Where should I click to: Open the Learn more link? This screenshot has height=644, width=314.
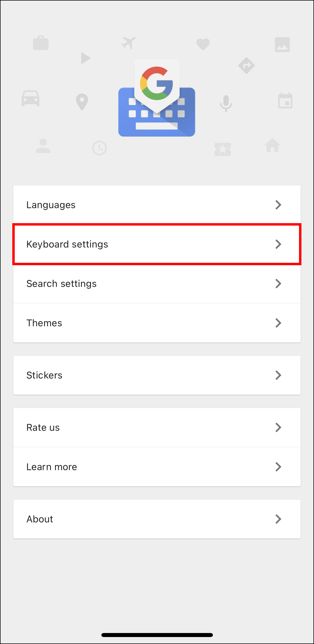click(x=157, y=467)
